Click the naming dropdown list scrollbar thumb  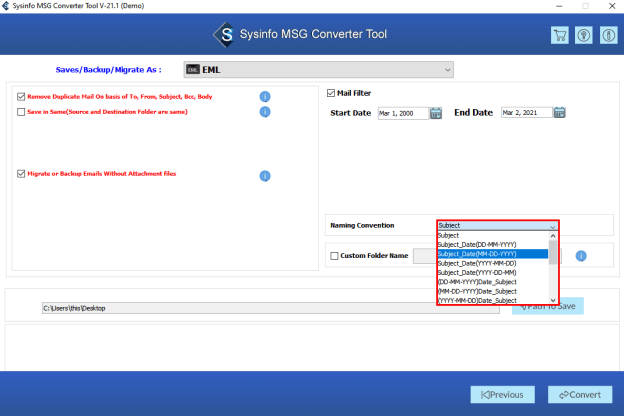pyautogui.click(x=553, y=252)
